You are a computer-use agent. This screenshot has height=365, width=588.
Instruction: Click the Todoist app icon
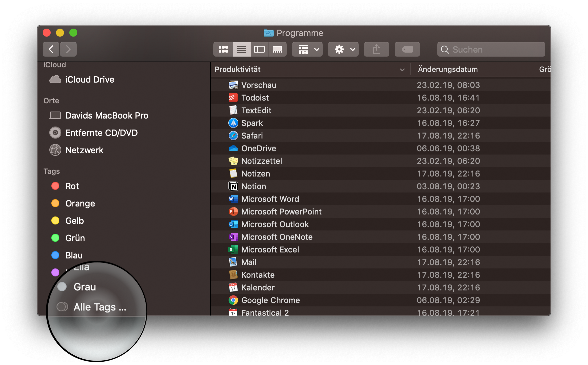coord(233,98)
